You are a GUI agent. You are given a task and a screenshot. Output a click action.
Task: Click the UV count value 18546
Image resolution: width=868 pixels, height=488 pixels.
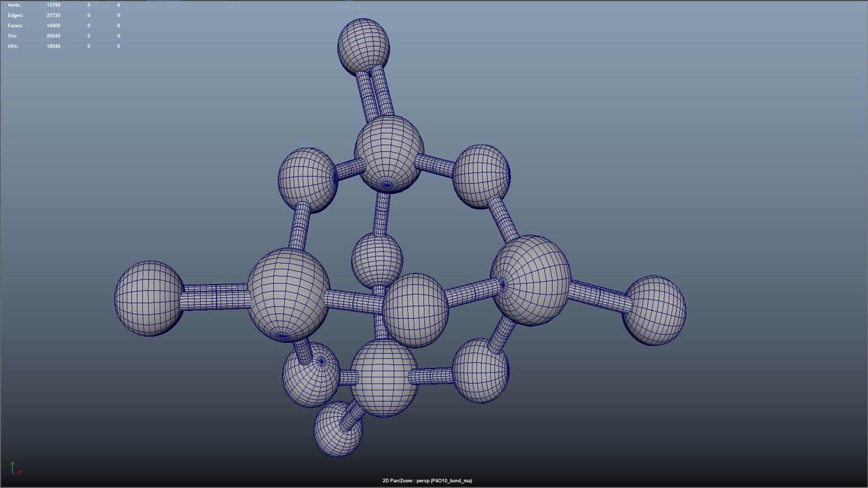[x=53, y=47]
